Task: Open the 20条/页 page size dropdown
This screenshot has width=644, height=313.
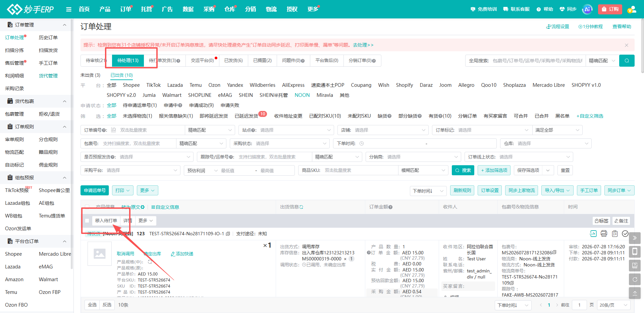Action: [x=613, y=305]
